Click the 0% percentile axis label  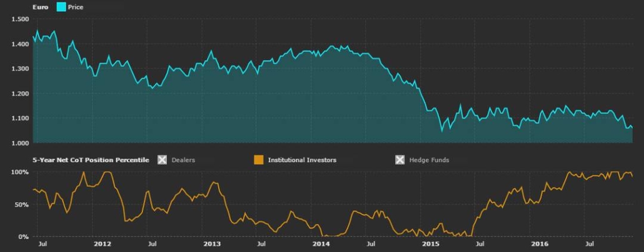(24, 237)
